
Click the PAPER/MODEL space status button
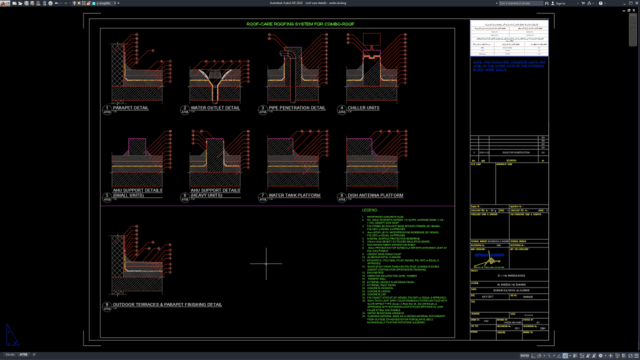524,356
